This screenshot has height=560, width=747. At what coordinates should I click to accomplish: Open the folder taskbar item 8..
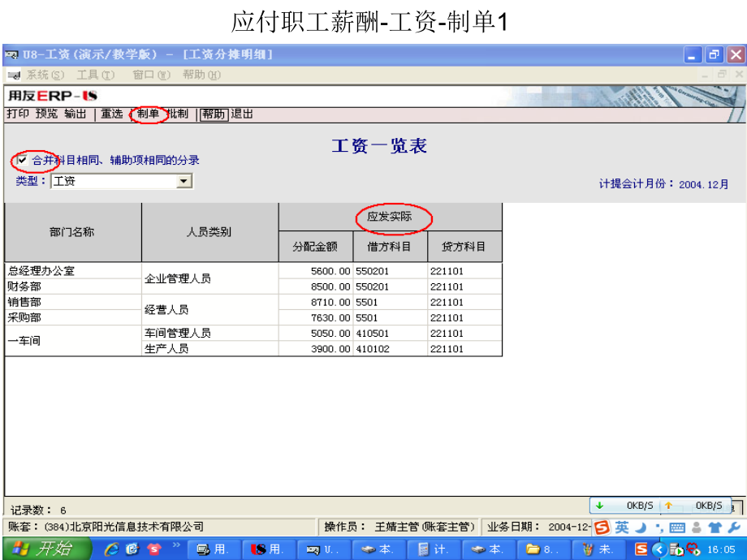click(x=543, y=549)
